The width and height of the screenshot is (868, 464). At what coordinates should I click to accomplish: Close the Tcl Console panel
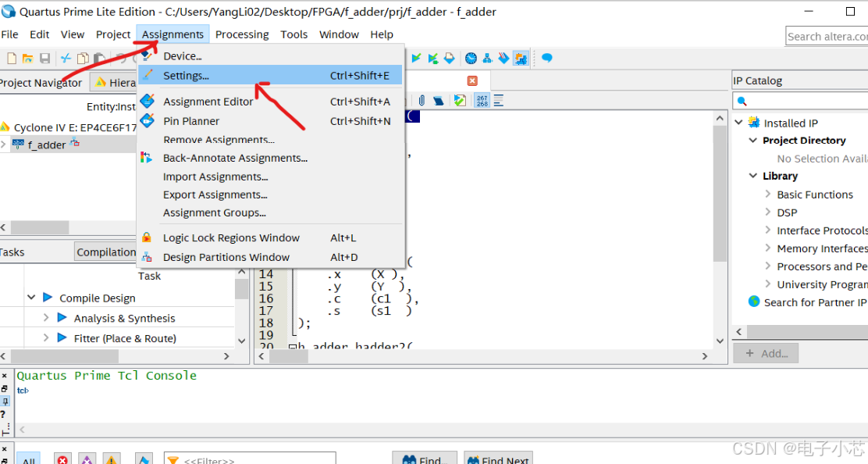tap(5, 376)
